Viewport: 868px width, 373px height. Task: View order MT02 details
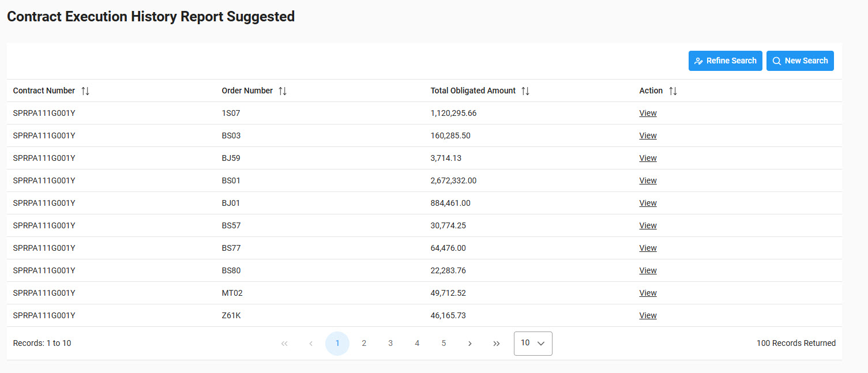tap(648, 293)
